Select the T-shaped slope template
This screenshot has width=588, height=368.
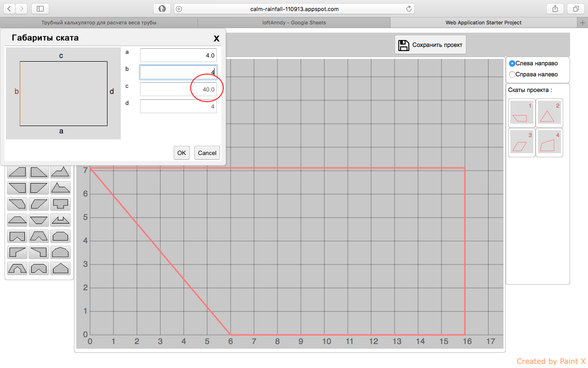click(x=60, y=204)
